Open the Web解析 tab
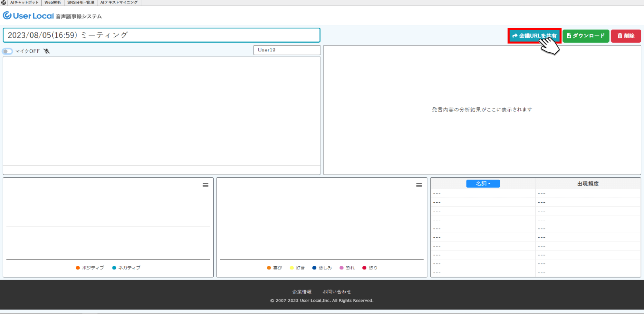This screenshot has height=314, width=644. (53, 2)
